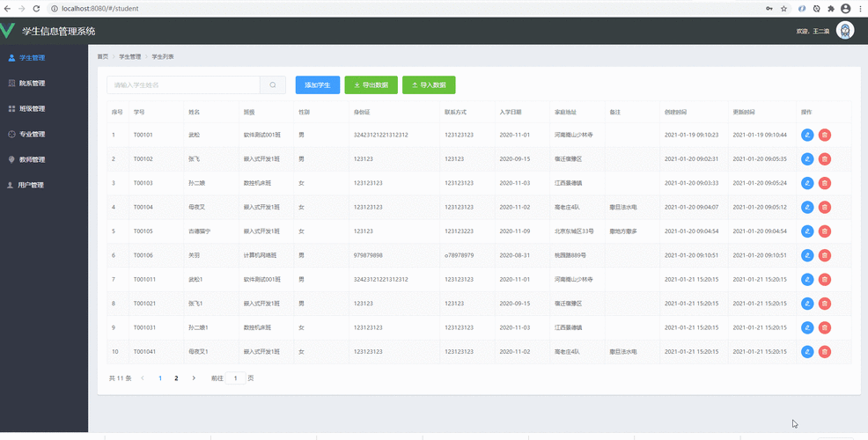
Task: Click the ID cell 979879898
Action: tap(368, 255)
